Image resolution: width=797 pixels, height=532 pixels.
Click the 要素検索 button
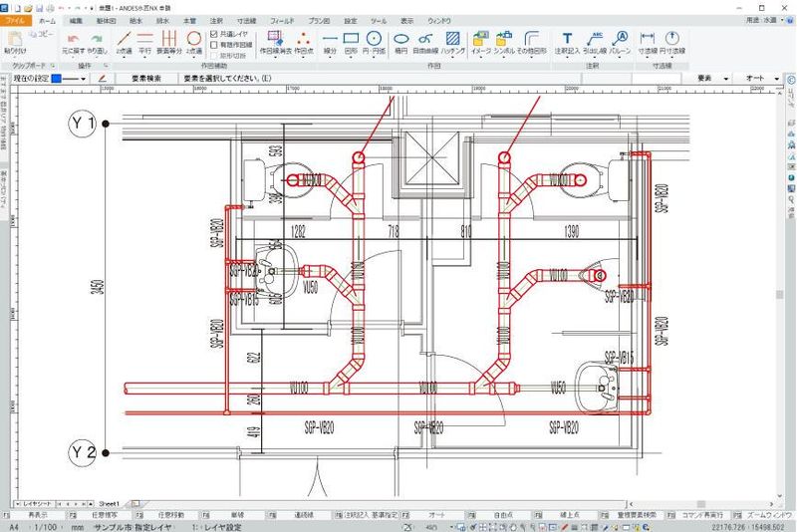(x=146, y=79)
